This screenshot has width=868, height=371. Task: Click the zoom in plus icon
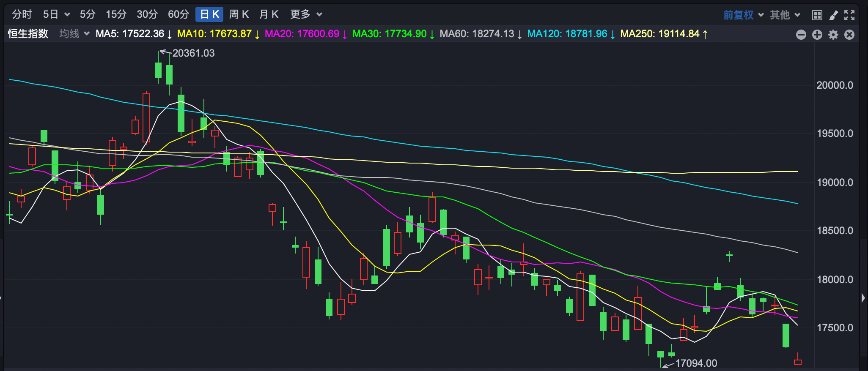click(817, 35)
